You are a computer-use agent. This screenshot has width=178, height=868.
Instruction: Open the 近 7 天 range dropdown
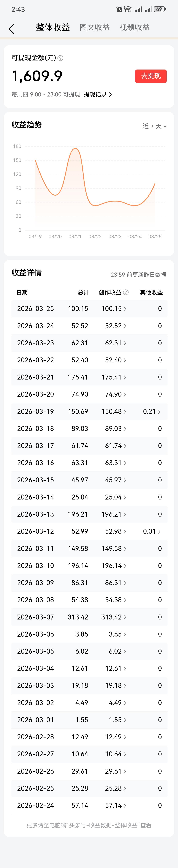pos(155,126)
